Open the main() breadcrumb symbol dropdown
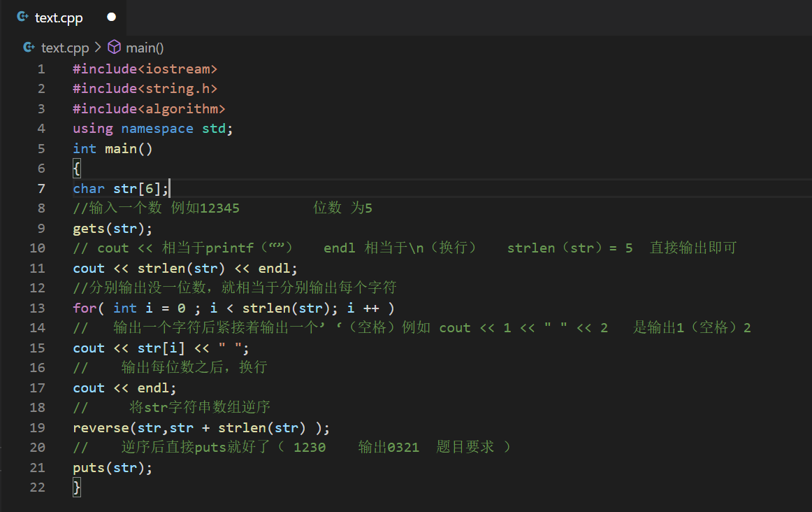The height and width of the screenshot is (512, 812). pyautogui.click(x=145, y=48)
